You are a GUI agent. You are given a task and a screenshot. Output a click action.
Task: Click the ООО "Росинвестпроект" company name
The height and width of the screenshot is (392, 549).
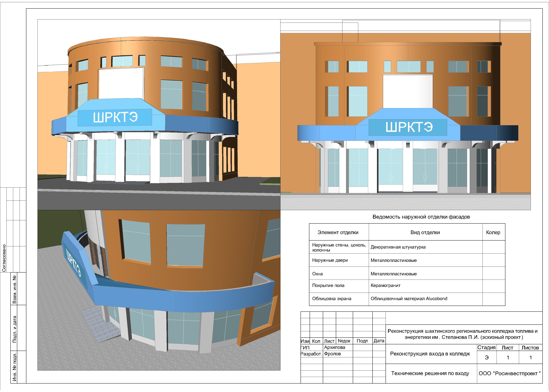tap(509, 373)
